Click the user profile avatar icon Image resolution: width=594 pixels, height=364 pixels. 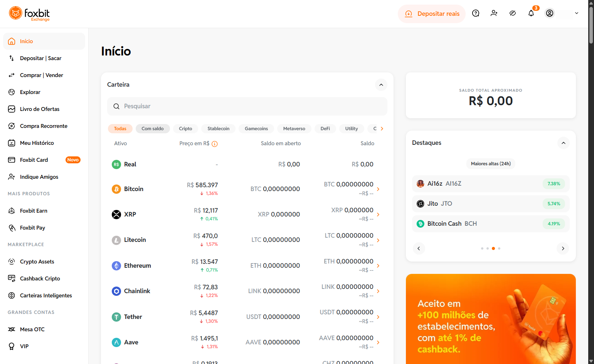tap(550, 13)
